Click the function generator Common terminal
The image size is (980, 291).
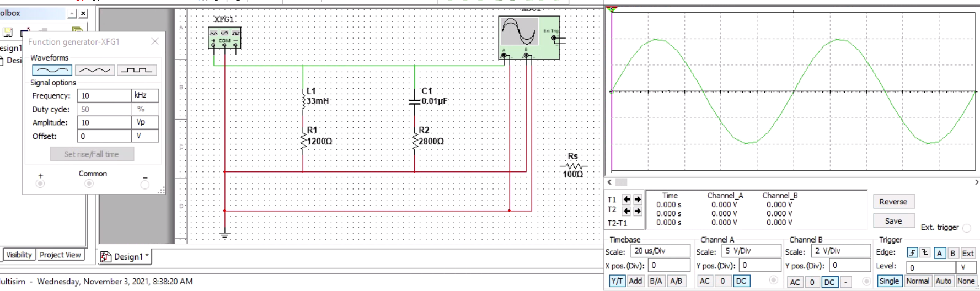point(89,184)
